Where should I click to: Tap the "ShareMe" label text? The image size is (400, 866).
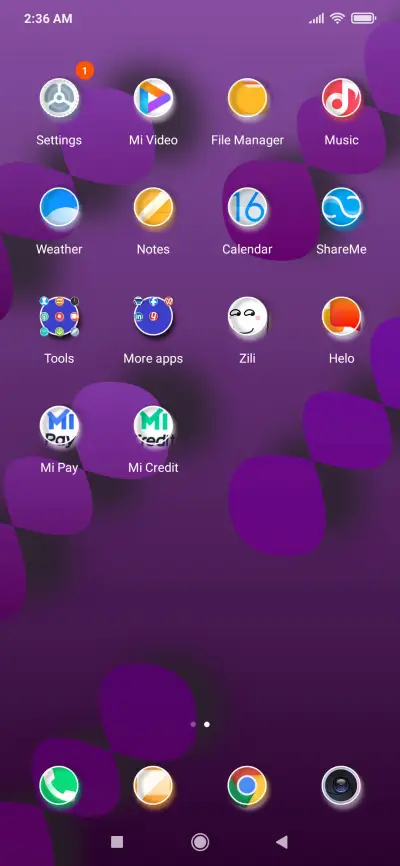point(341,250)
